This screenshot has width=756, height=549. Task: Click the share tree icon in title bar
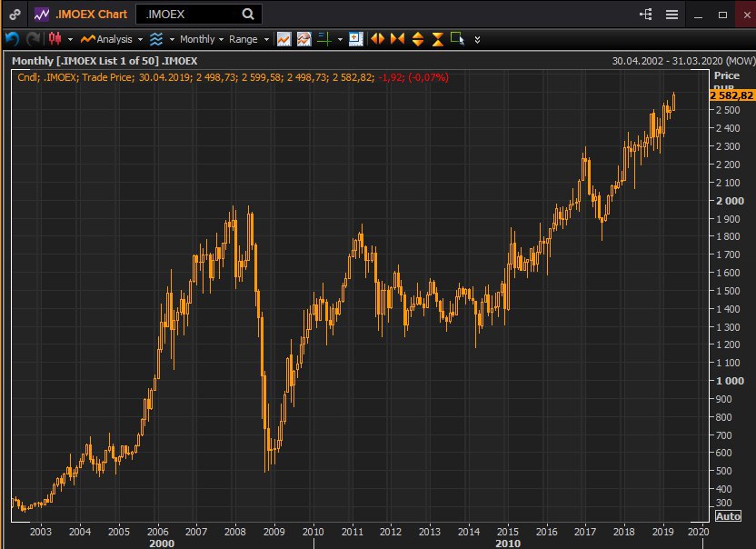click(x=645, y=15)
